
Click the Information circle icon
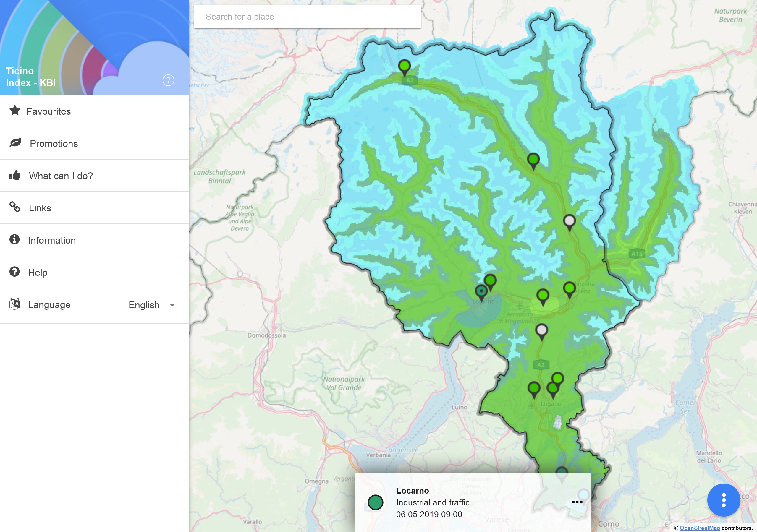point(14,240)
